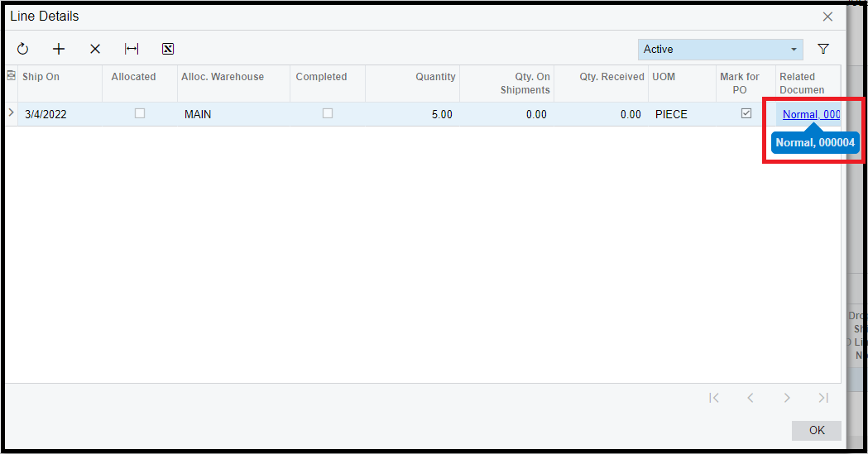Jump to the last page arrow
868x454 pixels.
(x=823, y=398)
